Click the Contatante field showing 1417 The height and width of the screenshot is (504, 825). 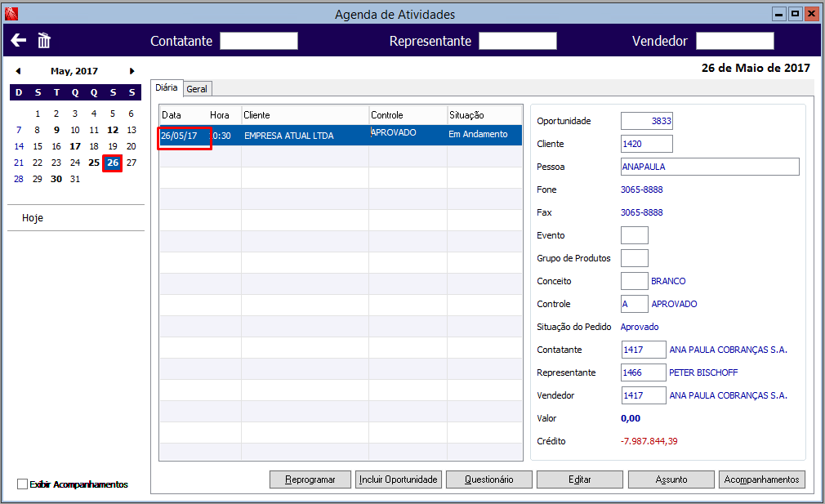coord(644,350)
